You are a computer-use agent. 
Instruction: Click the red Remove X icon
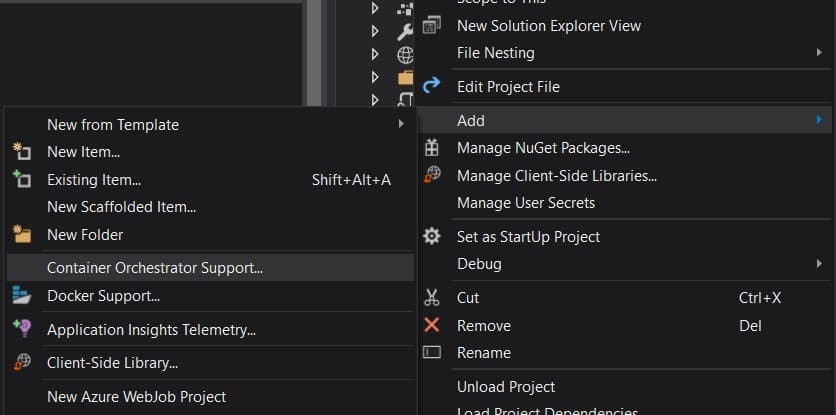coord(432,326)
